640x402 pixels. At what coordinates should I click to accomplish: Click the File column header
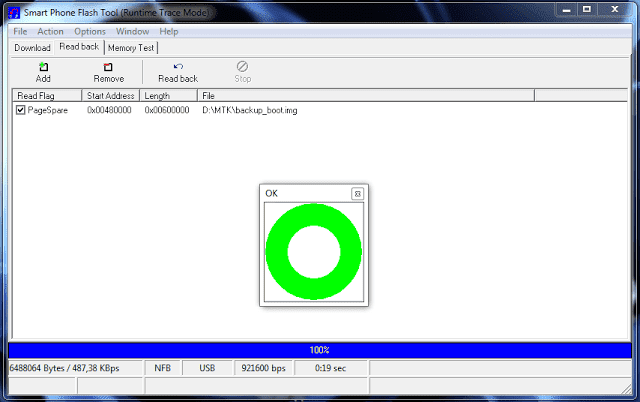tap(366, 96)
